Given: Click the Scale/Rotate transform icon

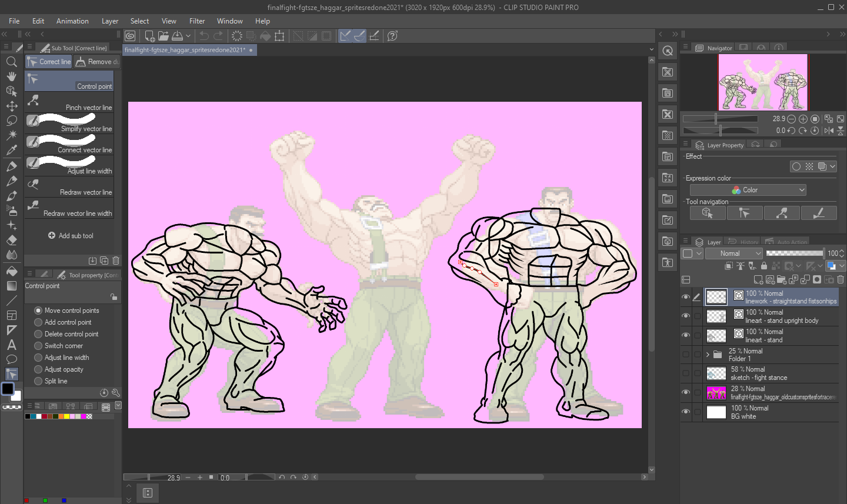Looking at the screenshot, I should coord(279,36).
